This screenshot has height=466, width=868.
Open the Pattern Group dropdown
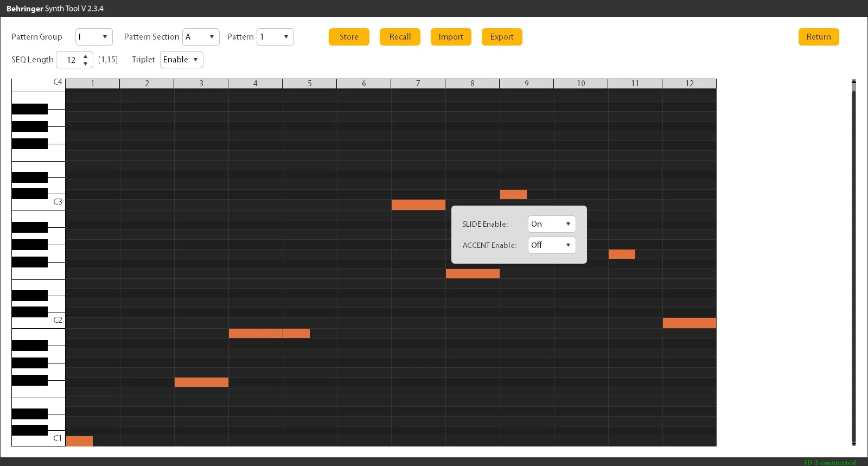coord(94,37)
